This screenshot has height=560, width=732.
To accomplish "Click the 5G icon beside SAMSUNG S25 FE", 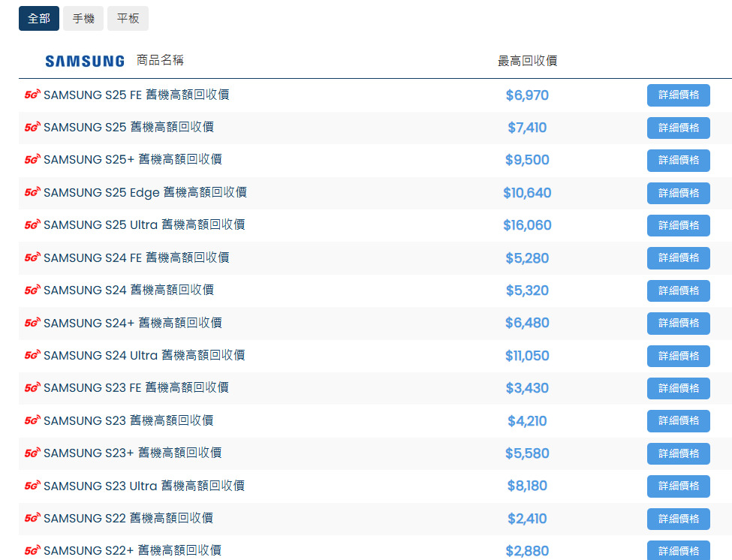I will click(32, 95).
